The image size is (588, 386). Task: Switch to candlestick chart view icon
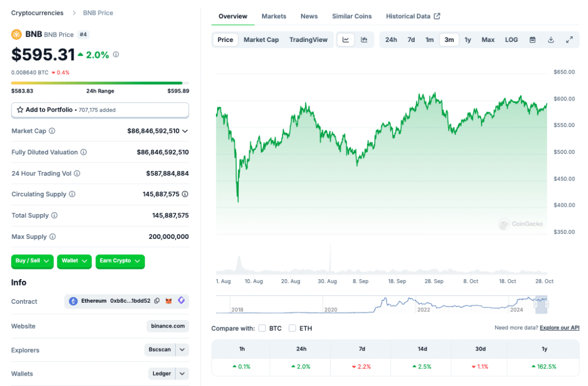[364, 40]
